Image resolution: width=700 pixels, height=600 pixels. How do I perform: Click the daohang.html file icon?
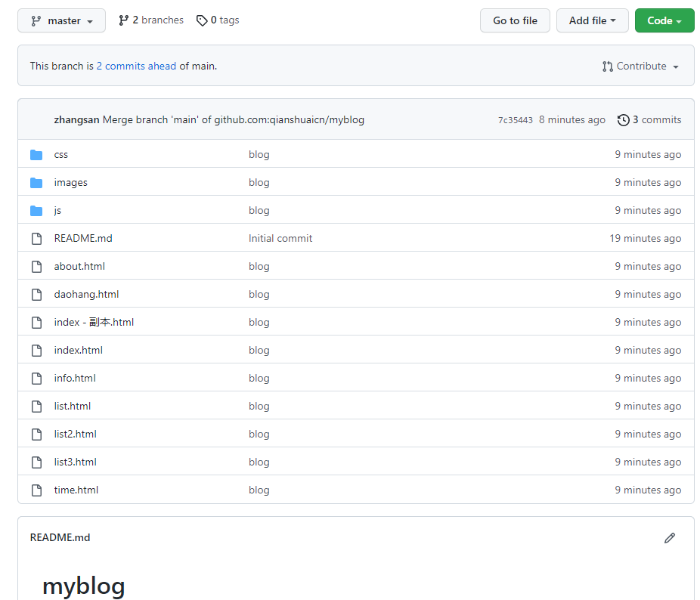[36, 295]
